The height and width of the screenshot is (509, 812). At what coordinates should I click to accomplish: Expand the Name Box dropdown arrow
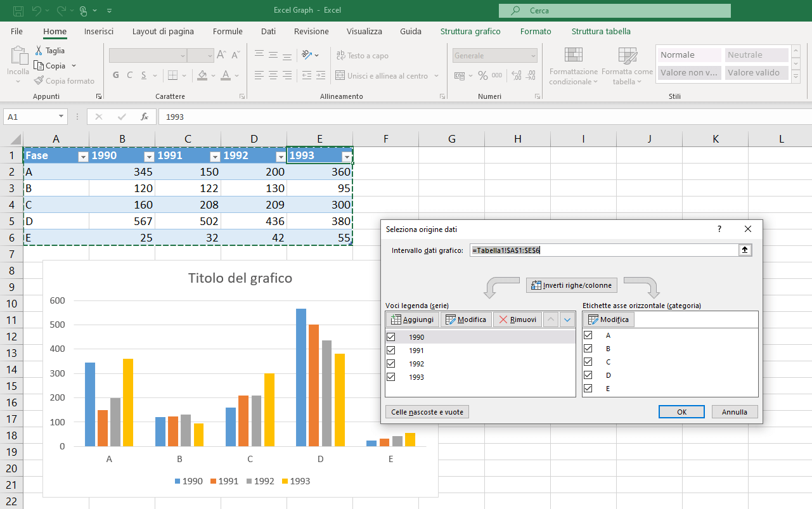click(x=61, y=117)
